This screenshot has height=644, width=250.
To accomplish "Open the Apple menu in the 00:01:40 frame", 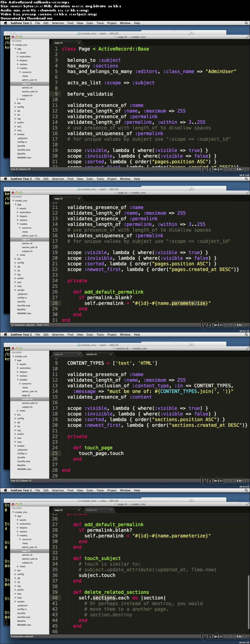I will (x=6, y=23).
